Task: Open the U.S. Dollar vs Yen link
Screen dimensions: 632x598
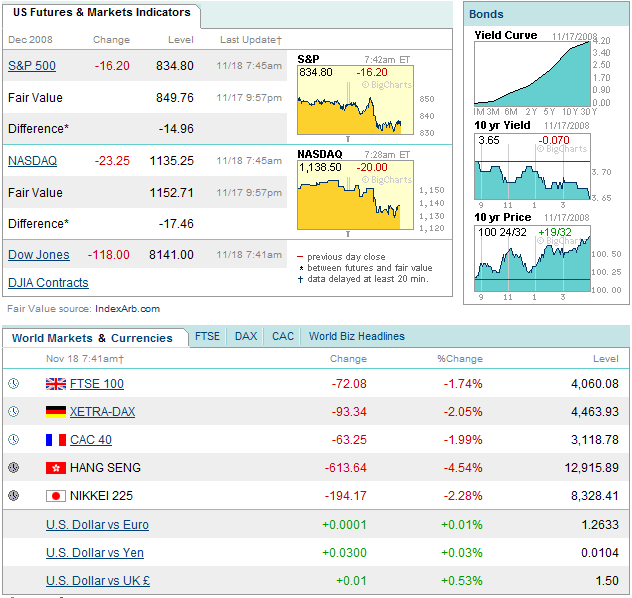Action: pos(95,553)
